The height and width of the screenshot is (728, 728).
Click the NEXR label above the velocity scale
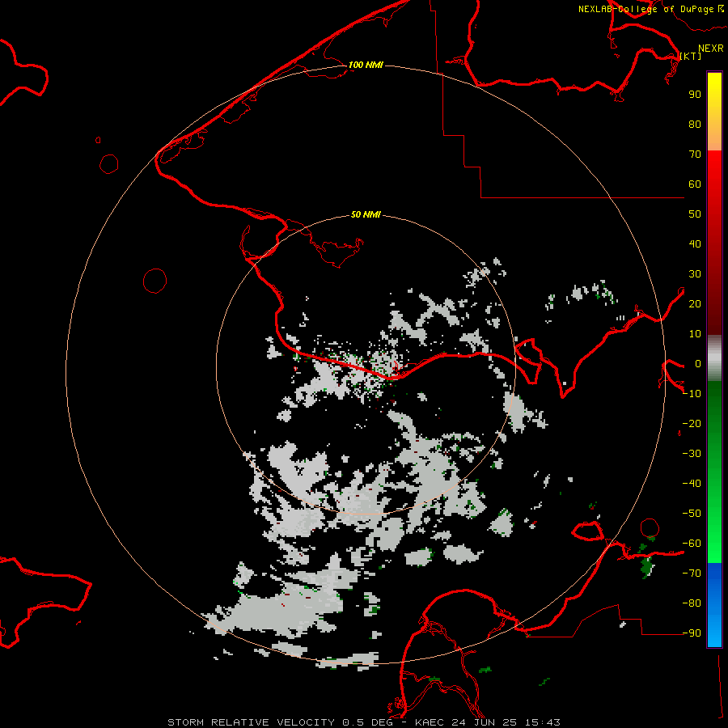coord(710,49)
